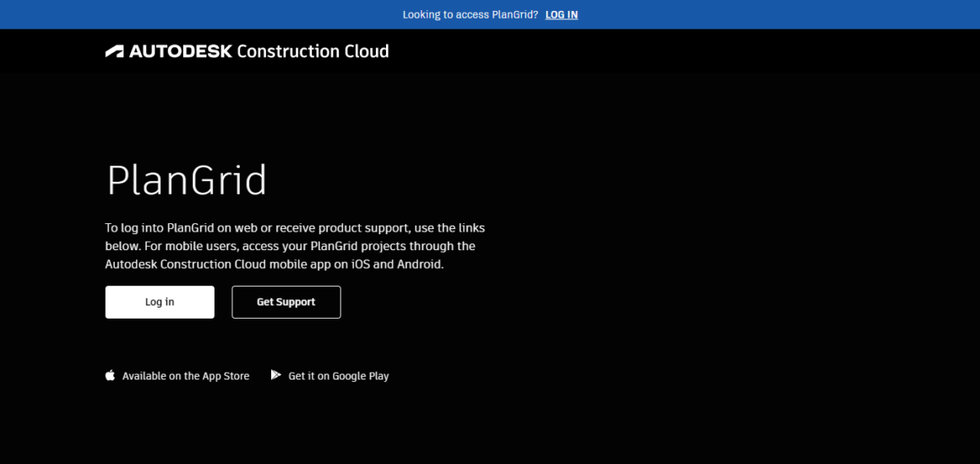Click the Google Play triangle icon
The width and height of the screenshot is (980, 464).
coord(275,375)
